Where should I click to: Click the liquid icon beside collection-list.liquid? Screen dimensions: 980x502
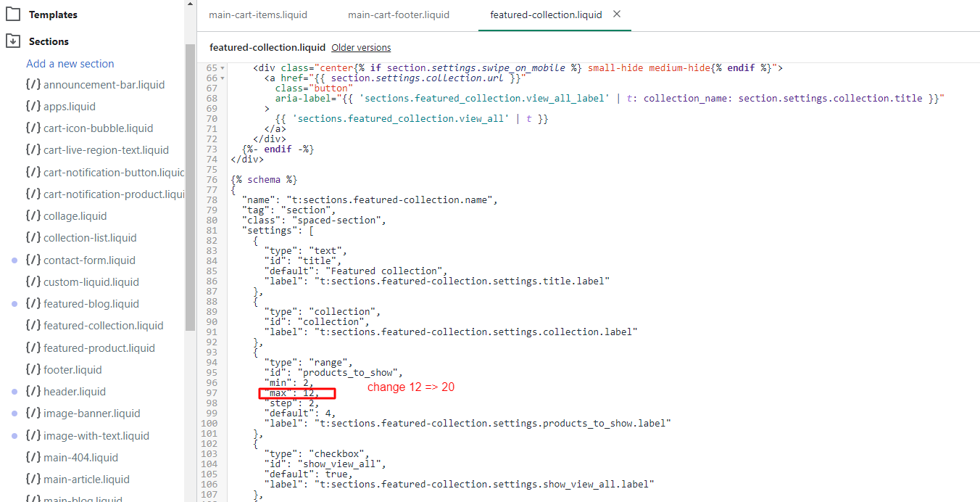click(x=33, y=238)
